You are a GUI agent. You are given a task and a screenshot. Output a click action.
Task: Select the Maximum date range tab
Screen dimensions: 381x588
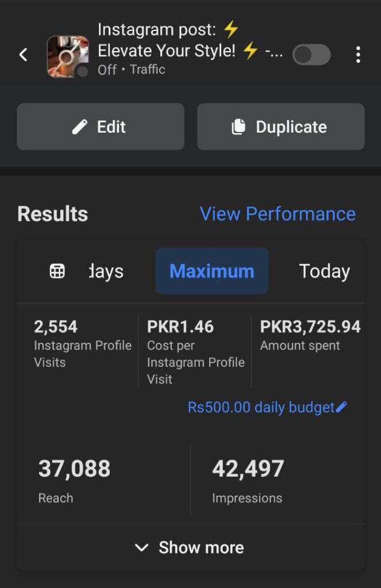(x=211, y=271)
